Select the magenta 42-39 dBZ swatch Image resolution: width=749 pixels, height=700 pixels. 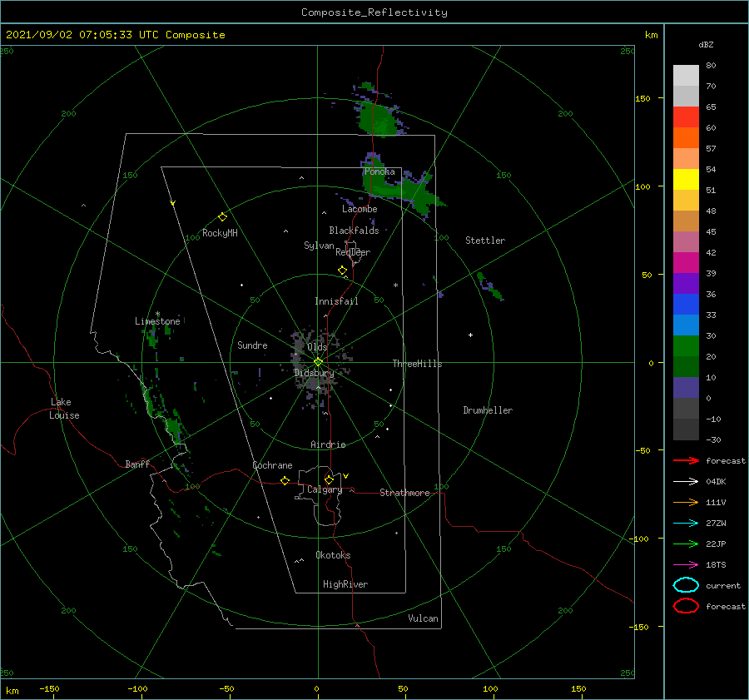click(686, 263)
